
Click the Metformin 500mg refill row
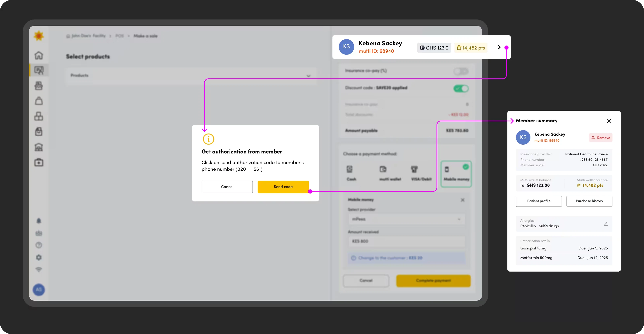564,258
